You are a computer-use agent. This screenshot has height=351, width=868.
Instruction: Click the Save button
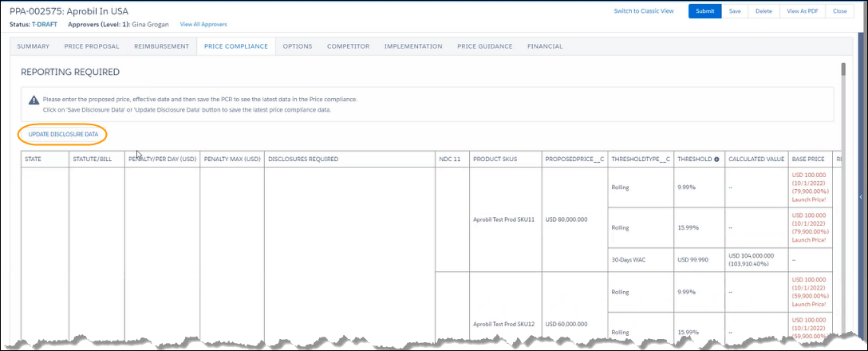pos(735,11)
